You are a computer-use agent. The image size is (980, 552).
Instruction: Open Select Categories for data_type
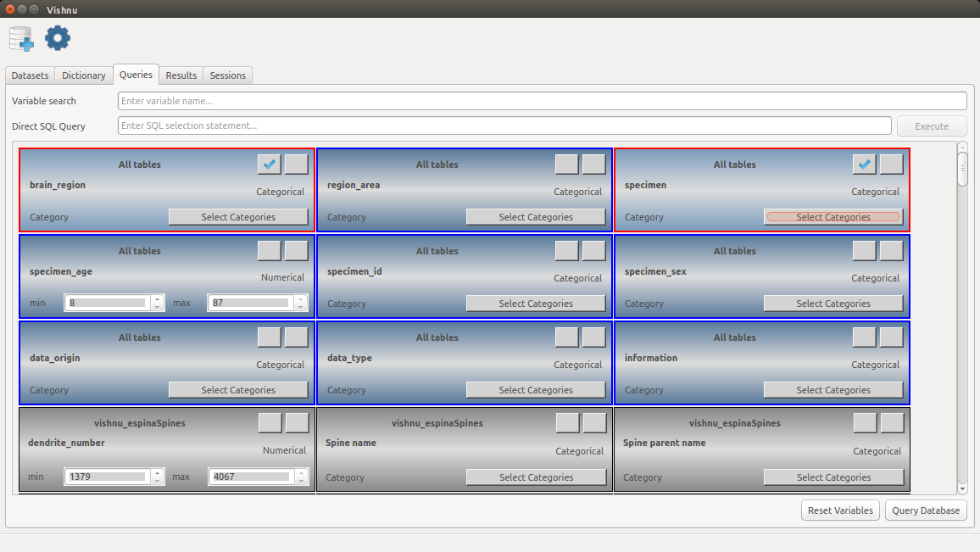click(536, 389)
